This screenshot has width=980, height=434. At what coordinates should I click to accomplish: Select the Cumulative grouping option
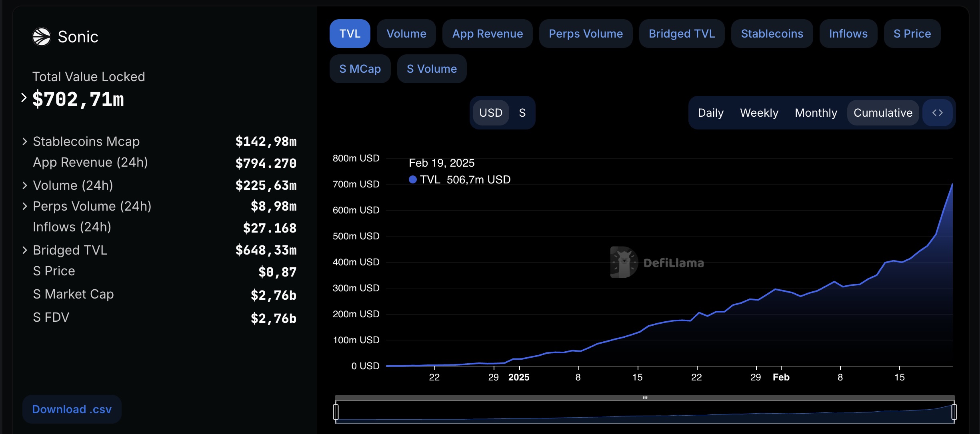pos(883,113)
